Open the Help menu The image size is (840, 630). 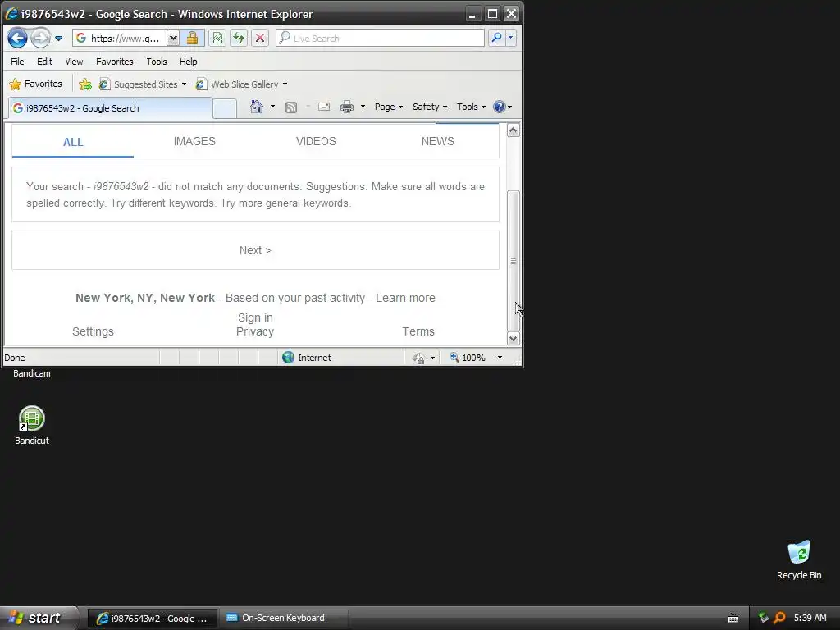188,62
